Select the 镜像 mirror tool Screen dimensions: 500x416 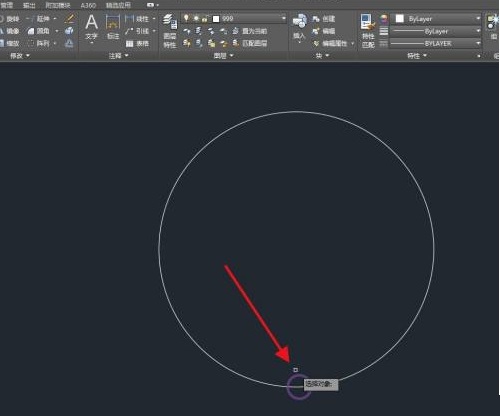pyautogui.click(x=9, y=31)
